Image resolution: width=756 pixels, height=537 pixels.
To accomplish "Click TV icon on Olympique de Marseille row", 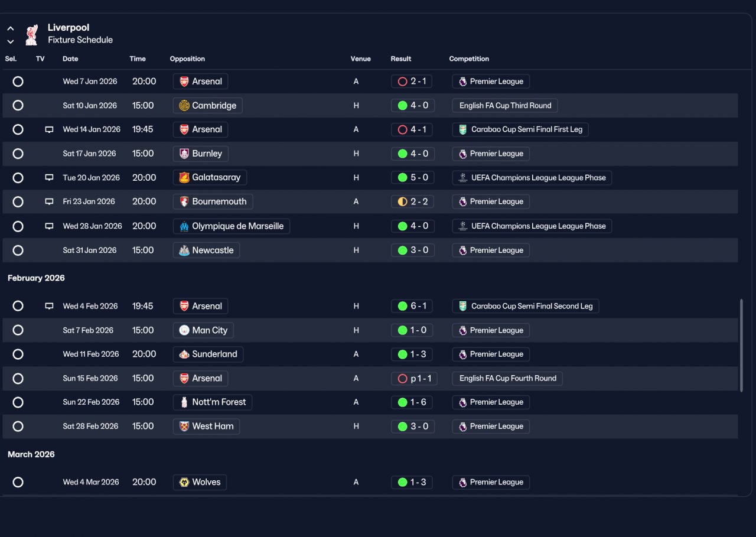I will (x=50, y=226).
